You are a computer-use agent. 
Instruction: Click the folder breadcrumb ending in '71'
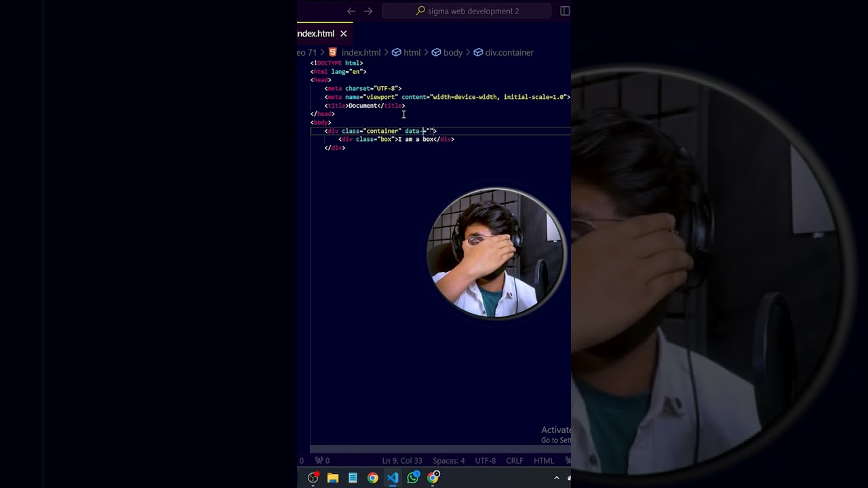coord(307,52)
